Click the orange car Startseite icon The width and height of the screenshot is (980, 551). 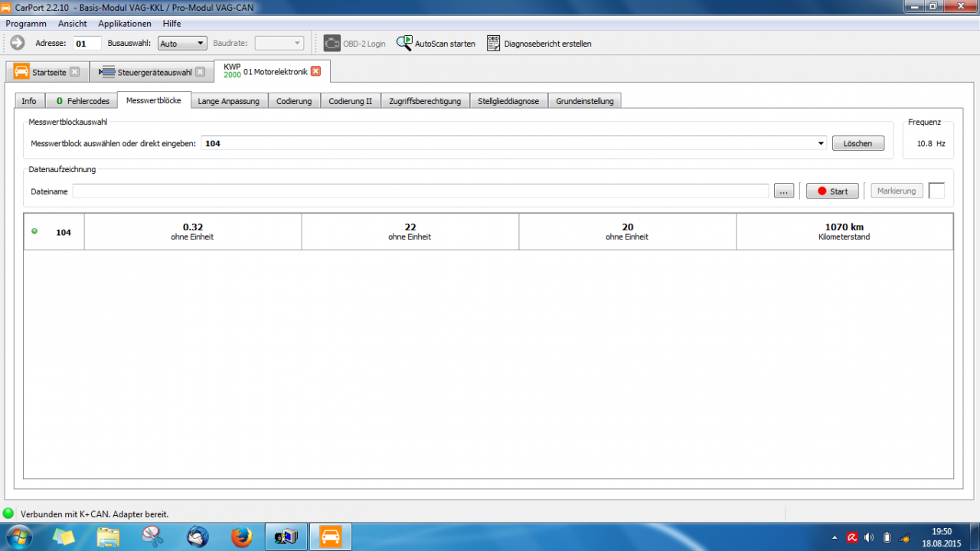pos(21,71)
